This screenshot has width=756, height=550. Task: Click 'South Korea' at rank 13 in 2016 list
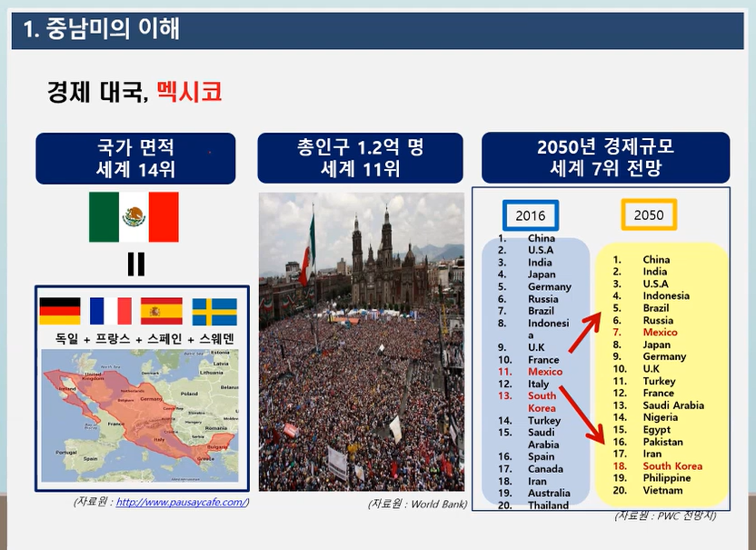(542, 402)
